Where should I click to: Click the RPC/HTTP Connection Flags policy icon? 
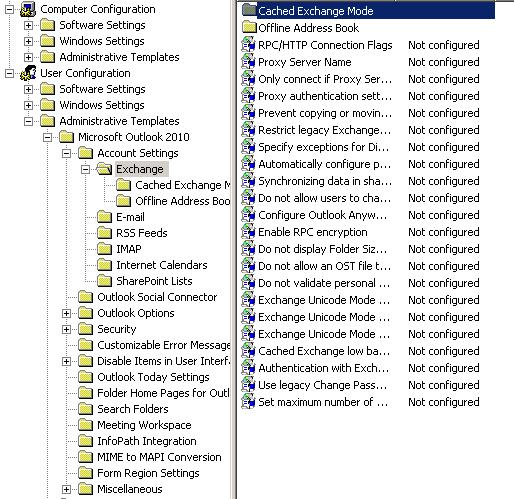[x=248, y=45]
